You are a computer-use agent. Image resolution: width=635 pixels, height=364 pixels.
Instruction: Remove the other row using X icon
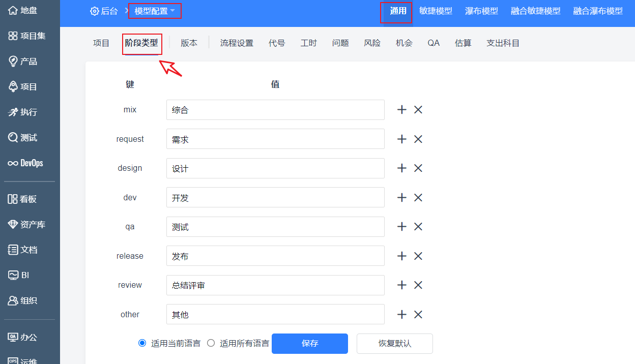click(x=418, y=315)
